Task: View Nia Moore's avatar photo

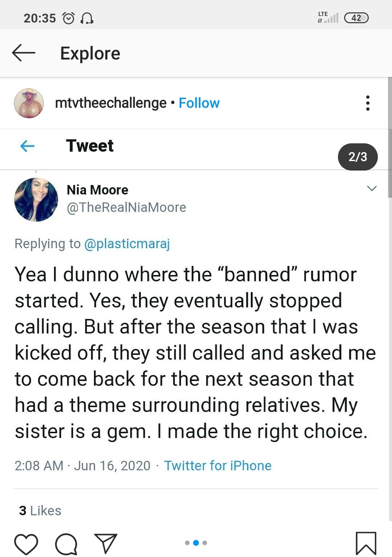Action: tap(36, 200)
